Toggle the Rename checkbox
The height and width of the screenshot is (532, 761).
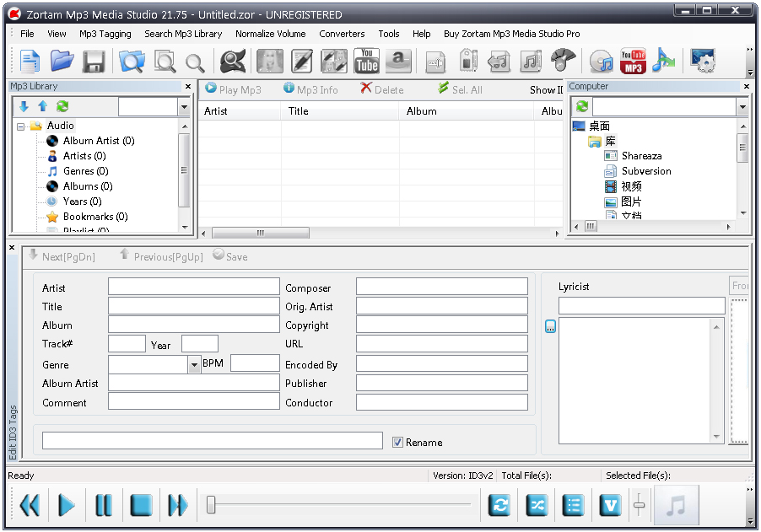coord(397,443)
